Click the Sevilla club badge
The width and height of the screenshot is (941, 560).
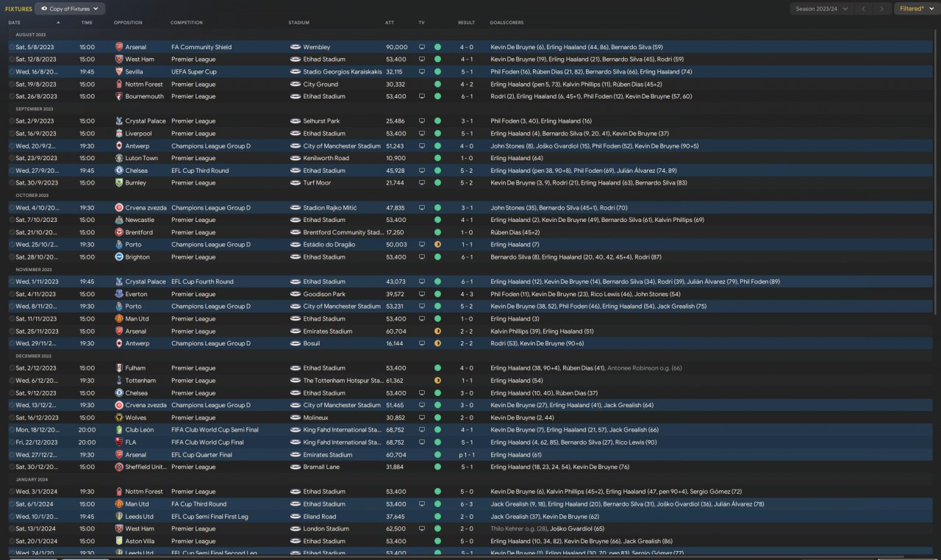119,72
